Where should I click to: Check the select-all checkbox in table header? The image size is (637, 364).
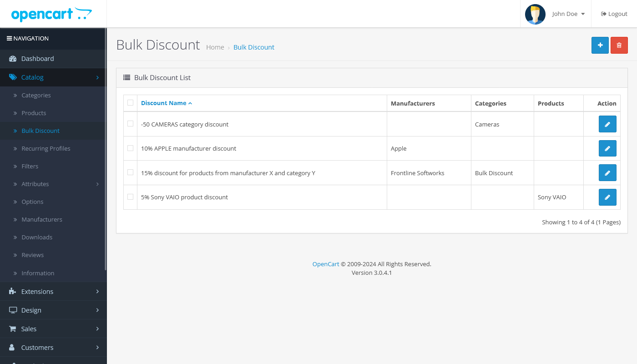pyautogui.click(x=130, y=103)
